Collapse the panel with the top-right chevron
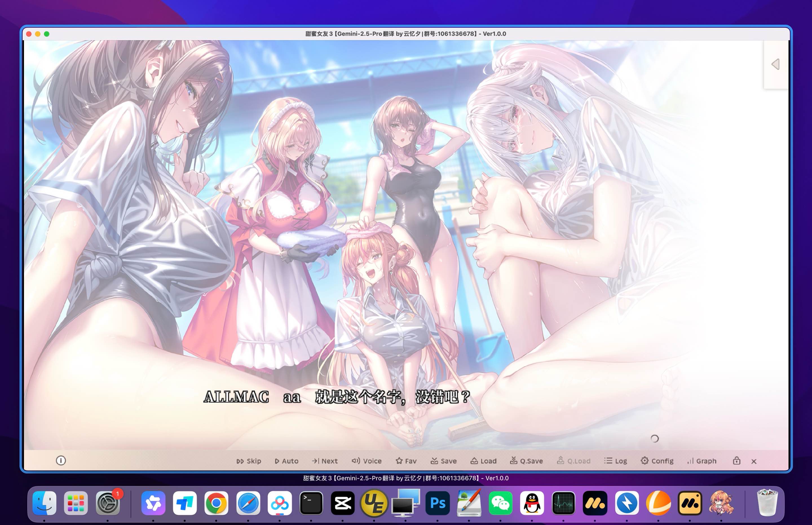812x525 pixels. (x=776, y=63)
